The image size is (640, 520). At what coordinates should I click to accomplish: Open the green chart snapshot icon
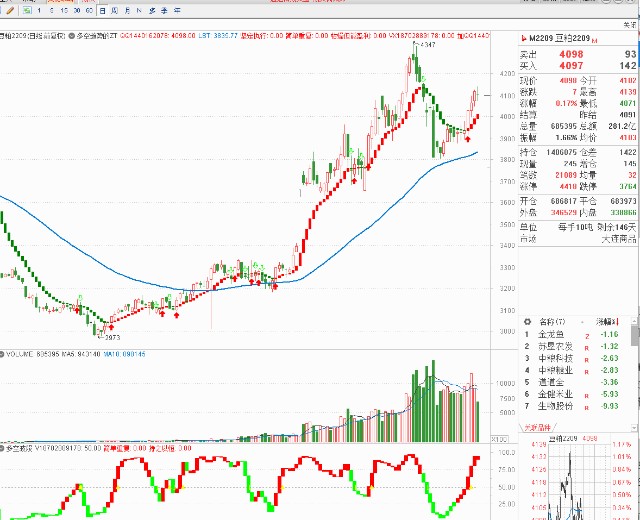[27, 11]
